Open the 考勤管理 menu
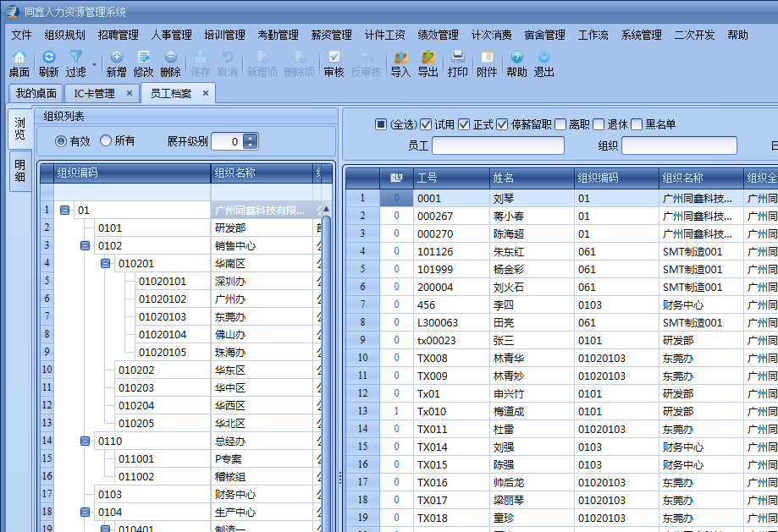 pyautogui.click(x=278, y=35)
